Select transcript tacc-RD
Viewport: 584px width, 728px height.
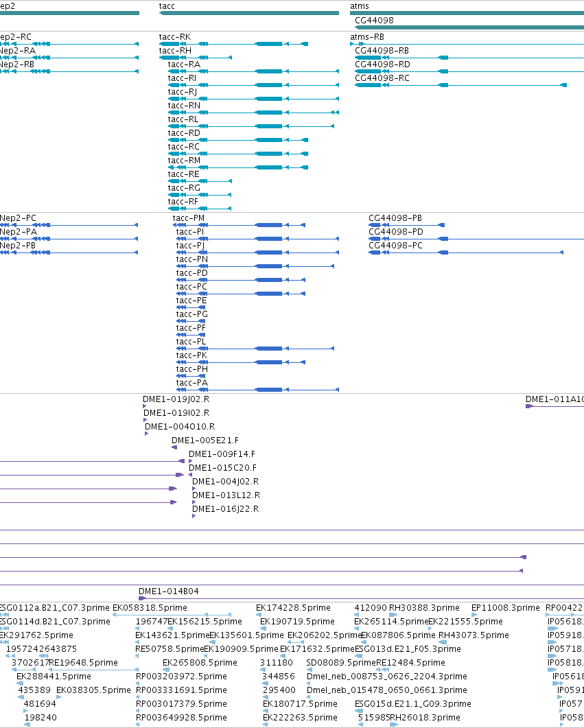238,140
